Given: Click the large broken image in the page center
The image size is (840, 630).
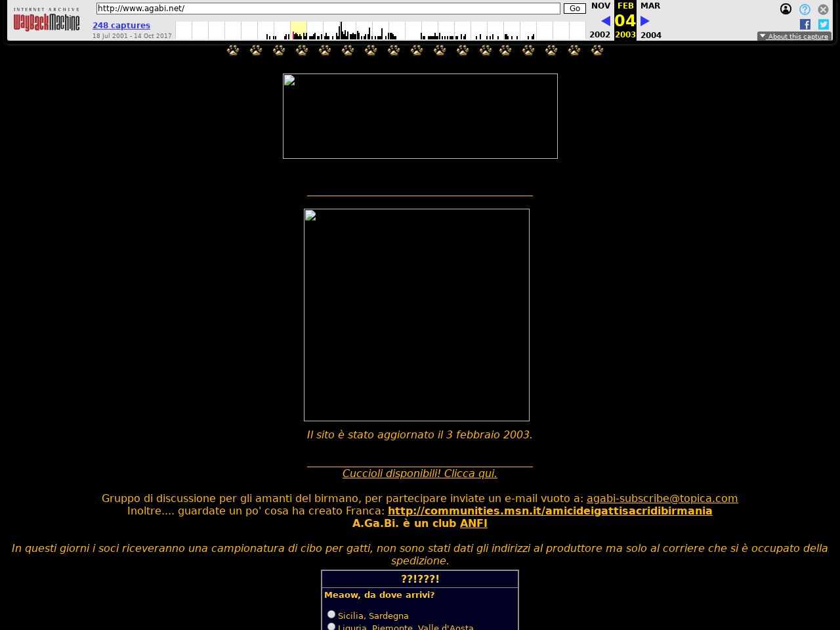Looking at the screenshot, I should coord(417,315).
